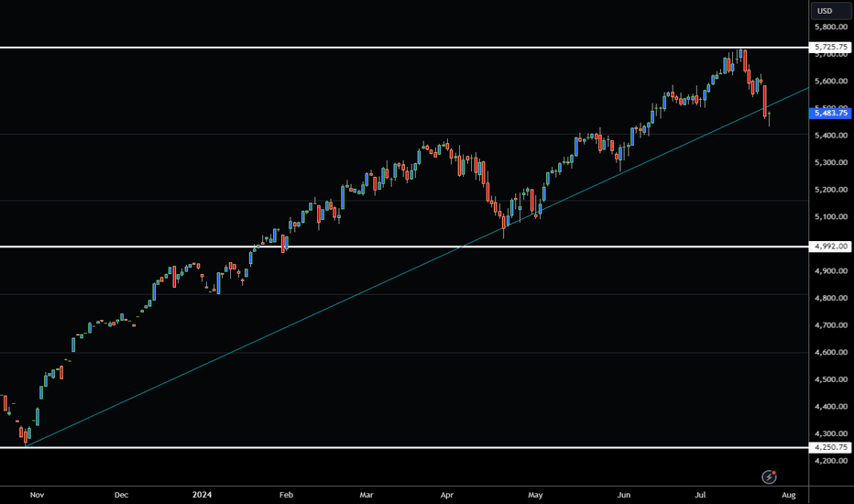Click the Nov label on time axis
Viewport: 854px width, 504px height.
pyautogui.click(x=37, y=495)
